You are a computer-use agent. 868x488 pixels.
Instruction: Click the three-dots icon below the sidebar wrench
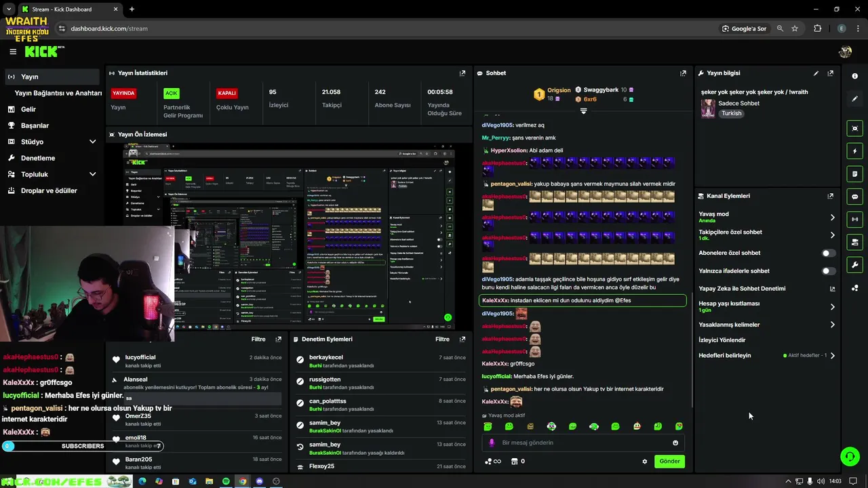click(x=854, y=288)
